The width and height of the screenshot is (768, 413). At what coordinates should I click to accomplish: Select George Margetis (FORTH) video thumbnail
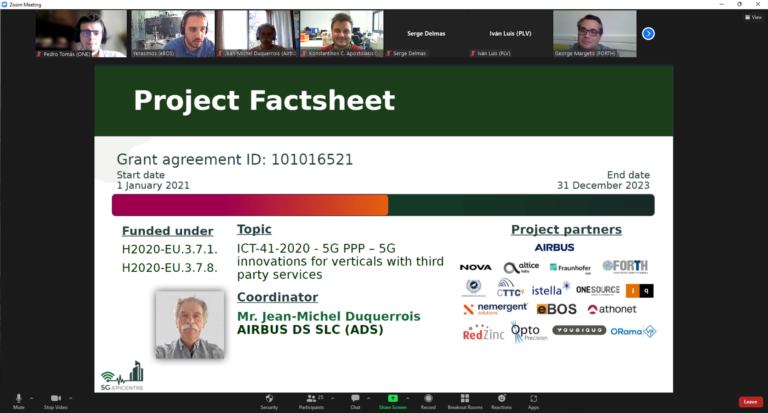click(x=595, y=33)
